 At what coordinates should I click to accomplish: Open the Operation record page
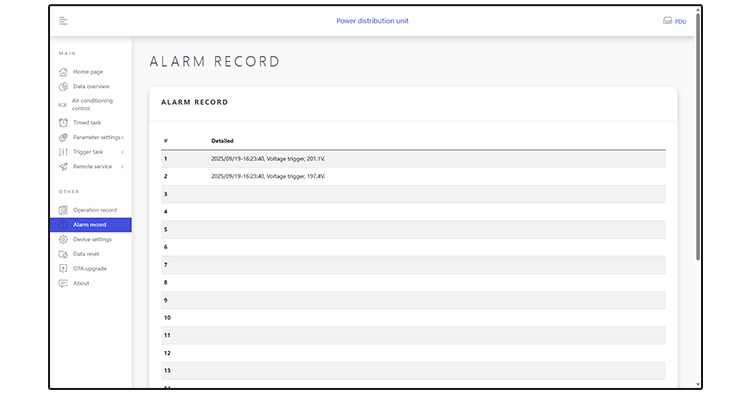click(95, 210)
